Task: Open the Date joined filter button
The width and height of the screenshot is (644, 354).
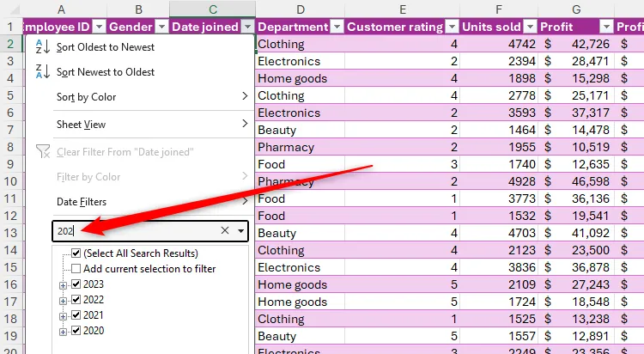Action: pyautogui.click(x=247, y=27)
